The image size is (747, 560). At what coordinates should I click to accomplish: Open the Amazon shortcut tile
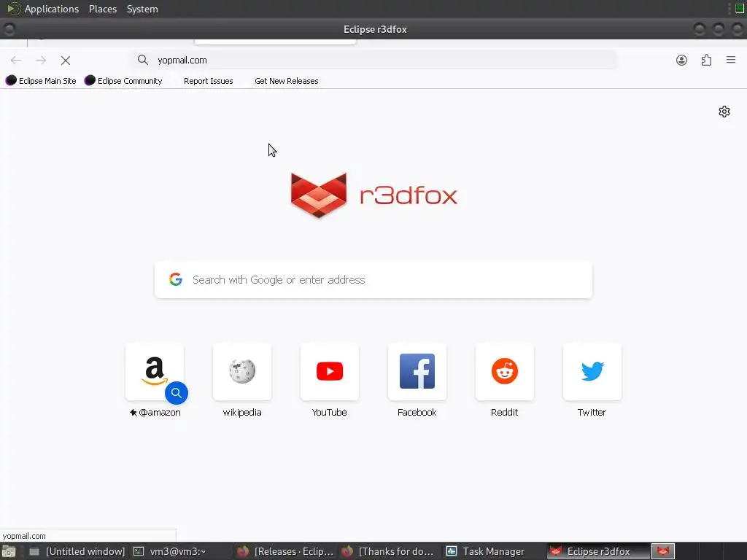[155, 371]
